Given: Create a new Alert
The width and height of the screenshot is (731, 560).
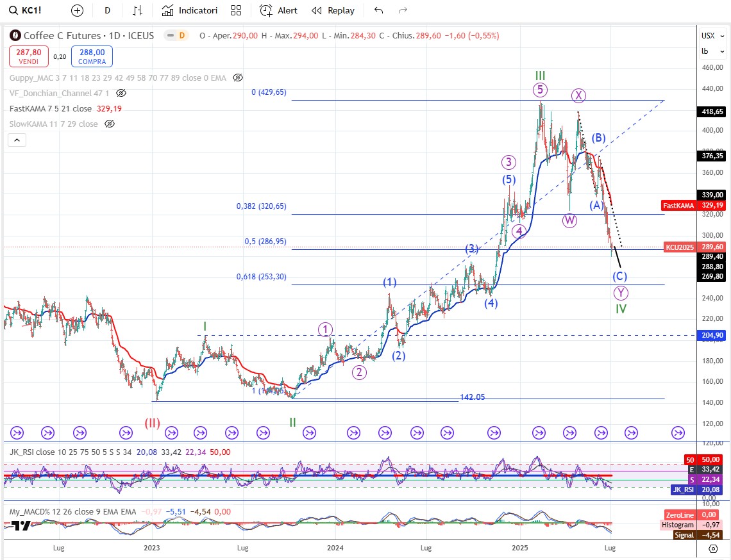Looking at the screenshot, I should click(279, 10).
